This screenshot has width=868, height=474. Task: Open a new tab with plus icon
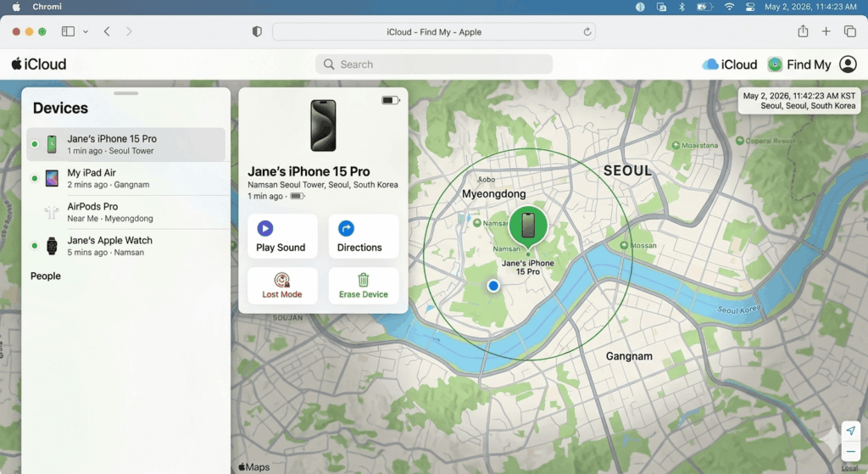pyautogui.click(x=826, y=31)
